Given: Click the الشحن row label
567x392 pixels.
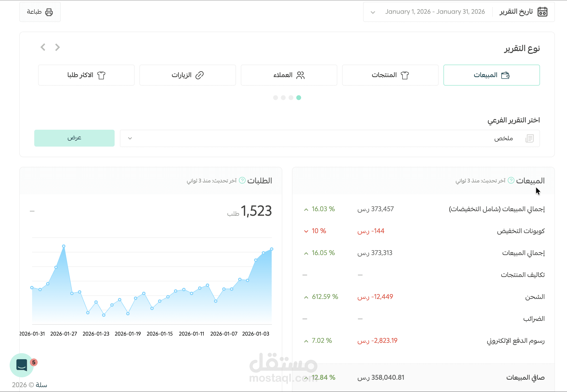Looking at the screenshot, I should coord(535,297).
